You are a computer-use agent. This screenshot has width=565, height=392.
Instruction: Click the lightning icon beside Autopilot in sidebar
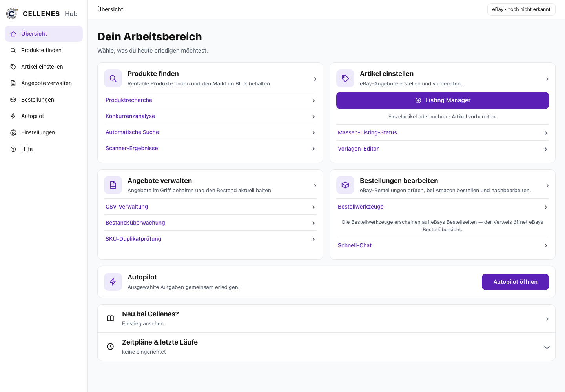pyautogui.click(x=13, y=116)
